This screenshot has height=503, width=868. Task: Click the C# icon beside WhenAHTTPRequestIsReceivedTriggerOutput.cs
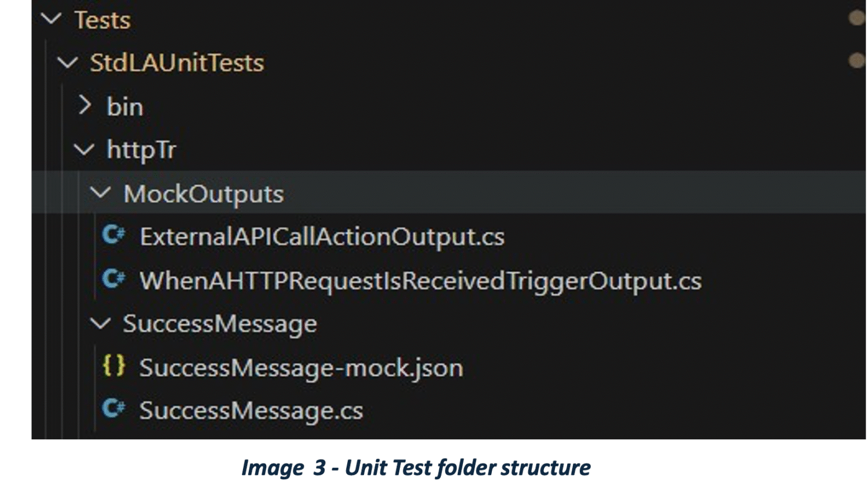113,279
